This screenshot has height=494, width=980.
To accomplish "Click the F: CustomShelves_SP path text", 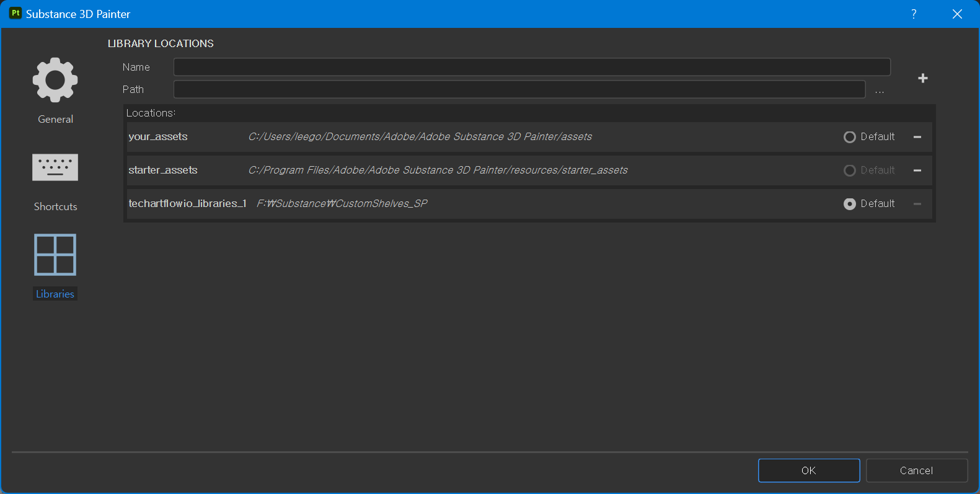I will (x=342, y=204).
